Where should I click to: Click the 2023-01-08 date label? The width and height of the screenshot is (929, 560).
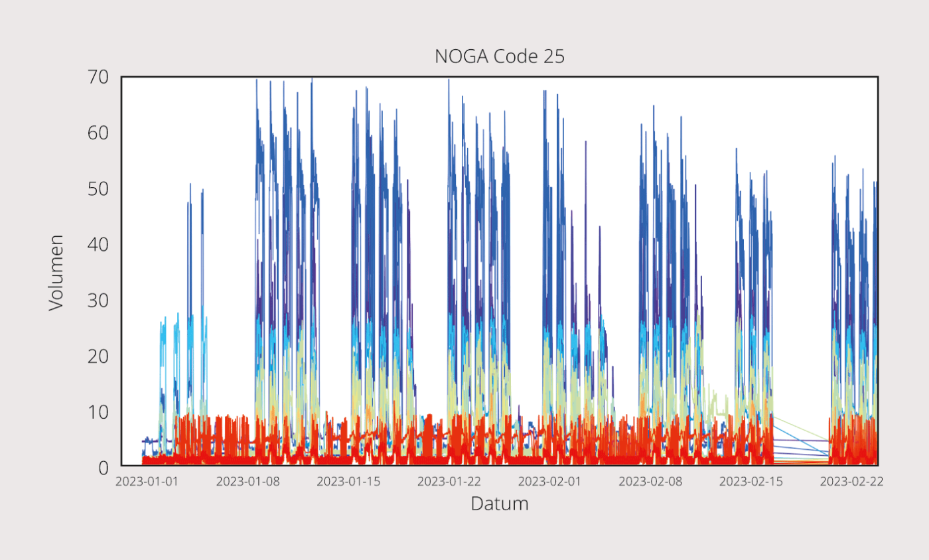248,482
